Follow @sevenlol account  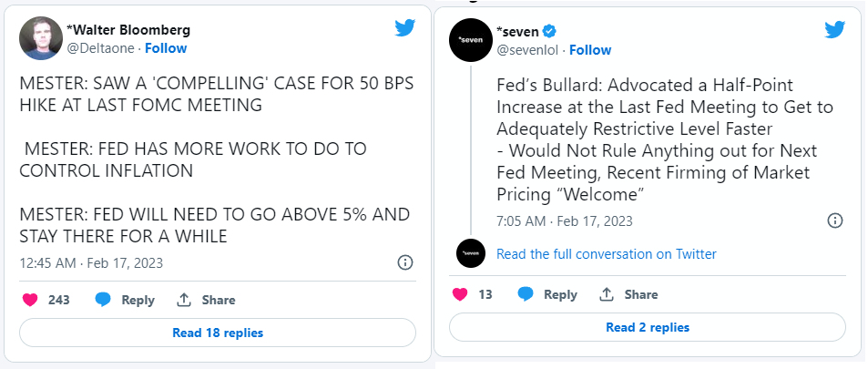coord(590,50)
